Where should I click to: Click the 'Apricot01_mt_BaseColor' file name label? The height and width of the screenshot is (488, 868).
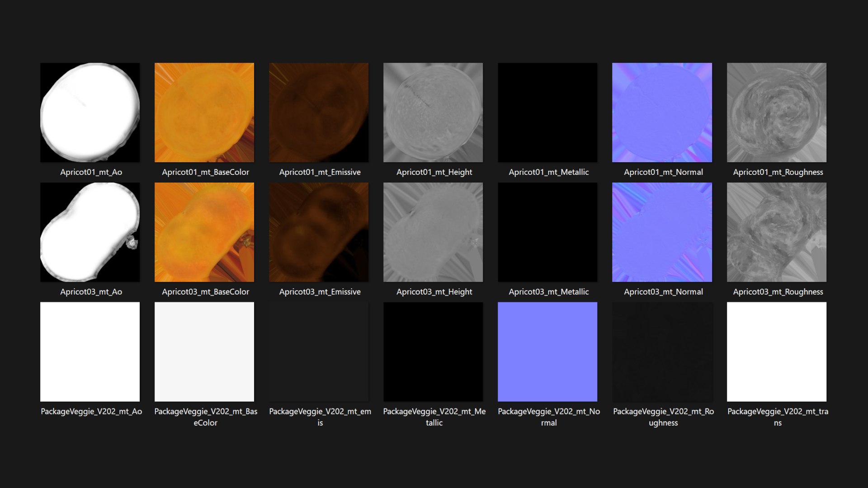206,172
